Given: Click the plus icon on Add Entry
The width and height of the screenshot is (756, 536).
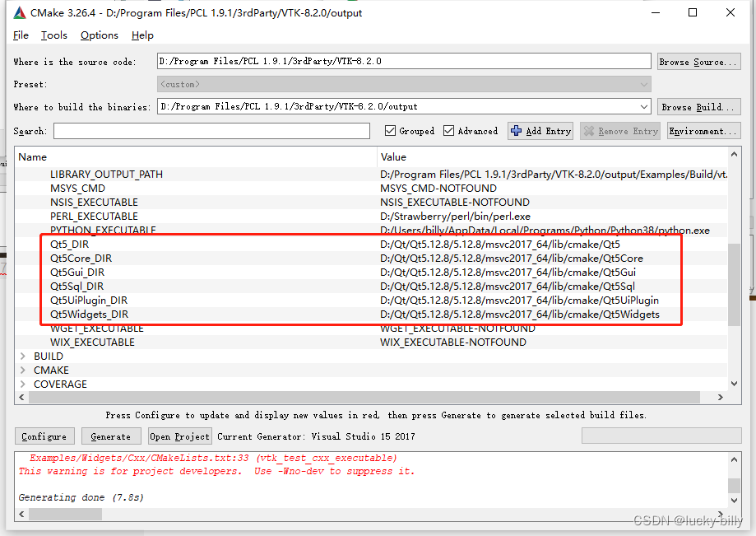Looking at the screenshot, I should 516,131.
